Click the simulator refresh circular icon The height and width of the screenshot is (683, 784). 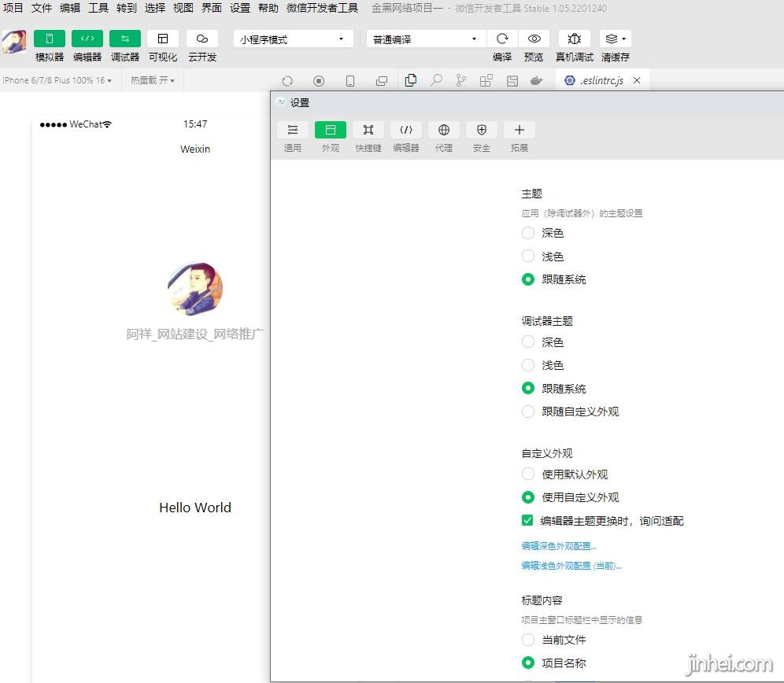point(287,80)
